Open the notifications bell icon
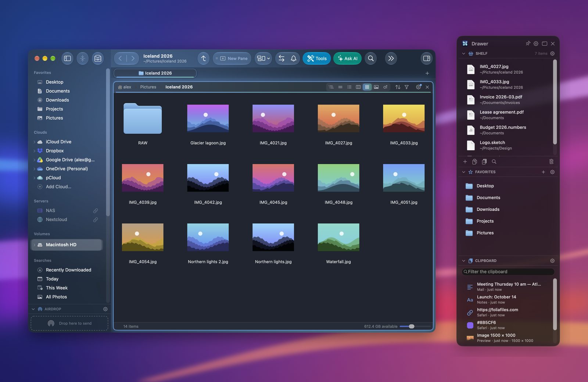This screenshot has width=588, height=382. 294,58
